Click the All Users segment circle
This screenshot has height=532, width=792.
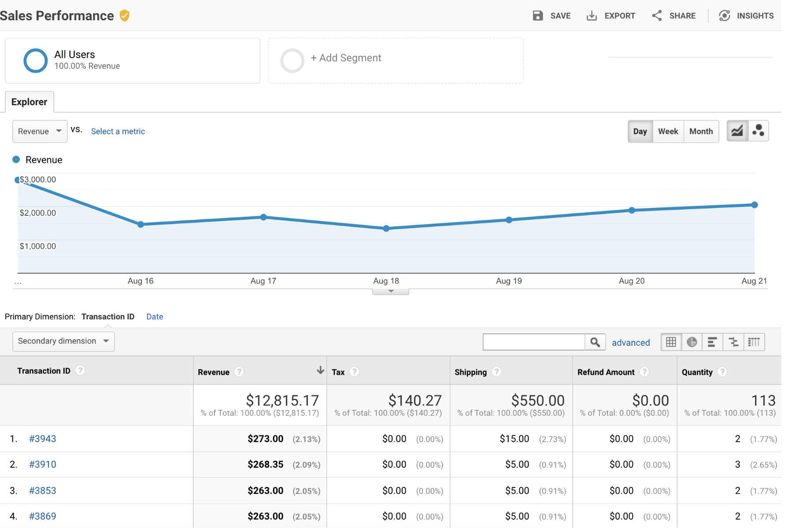35,61
